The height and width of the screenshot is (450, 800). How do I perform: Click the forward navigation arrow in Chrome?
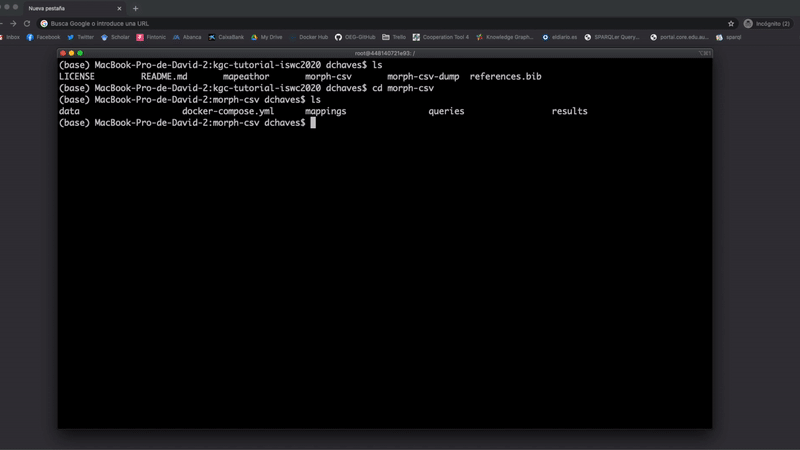coord(13,23)
